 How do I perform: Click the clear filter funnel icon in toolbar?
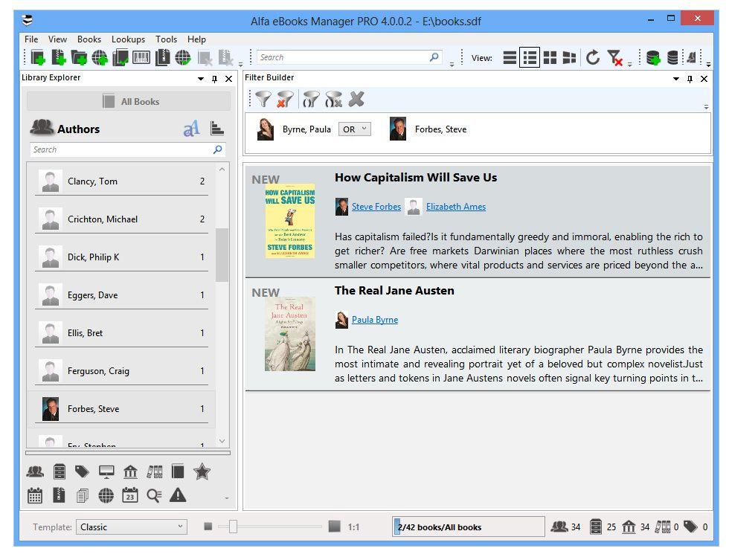pyautogui.click(x=614, y=57)
